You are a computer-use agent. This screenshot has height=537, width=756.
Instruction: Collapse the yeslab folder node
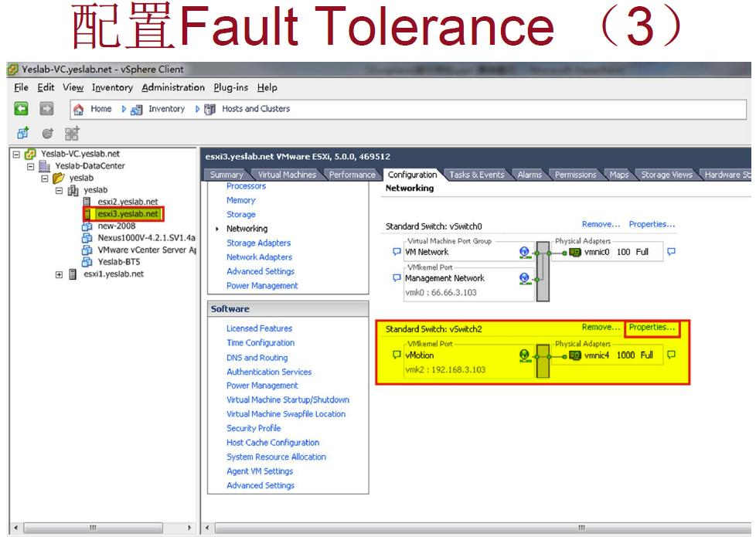point(45,178)
